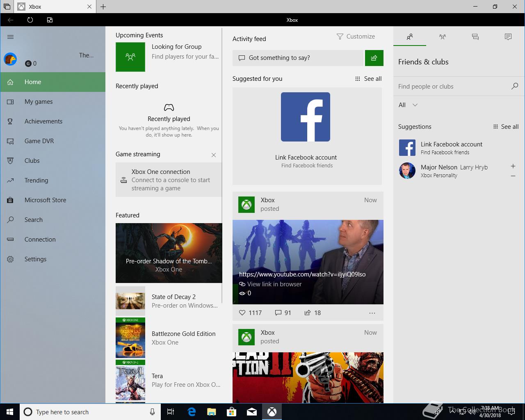This screenshot has height=420, width=525.
Task: Open State of Decay 2 thumbnail
Action: [x=130, y=301]
